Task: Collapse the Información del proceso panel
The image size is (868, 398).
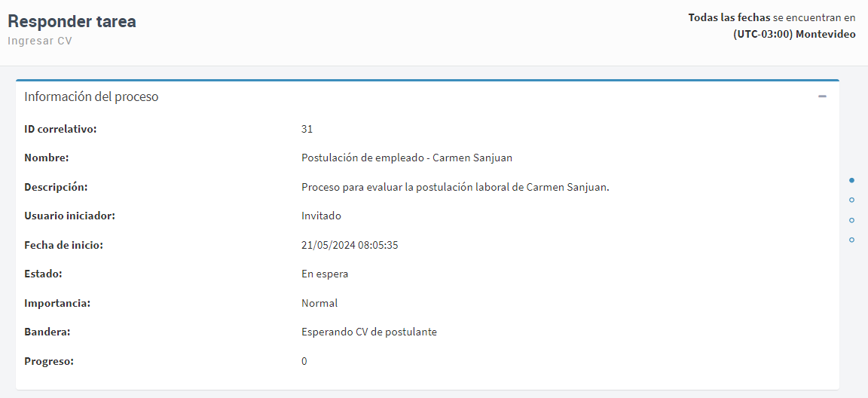Action: [x=822, y=96]
